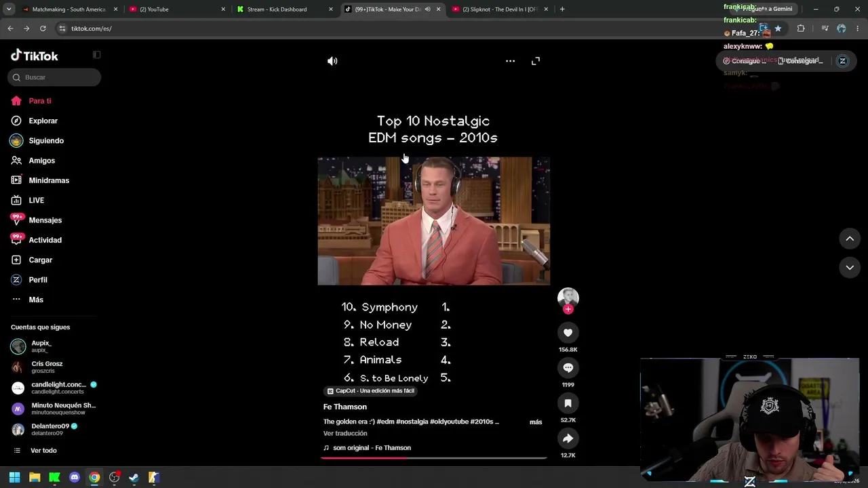
Task: Open the Chrome three-dot menu
Action: pos(858,28)
